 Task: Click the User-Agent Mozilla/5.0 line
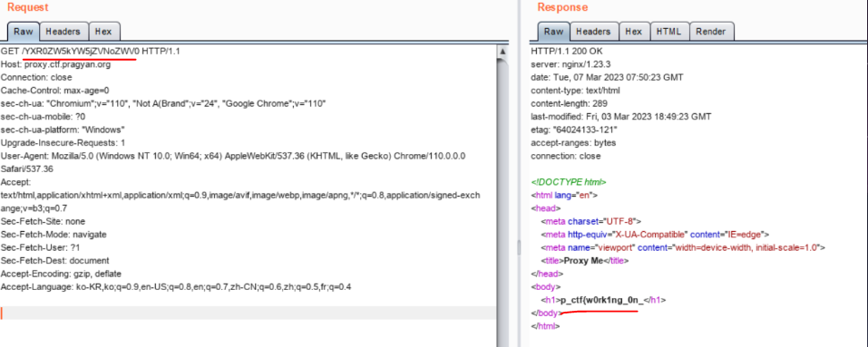coord(233,156)
